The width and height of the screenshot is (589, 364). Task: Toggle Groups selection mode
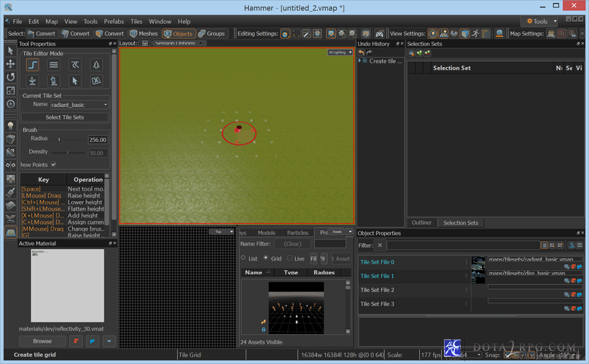(x=211, y=33)
